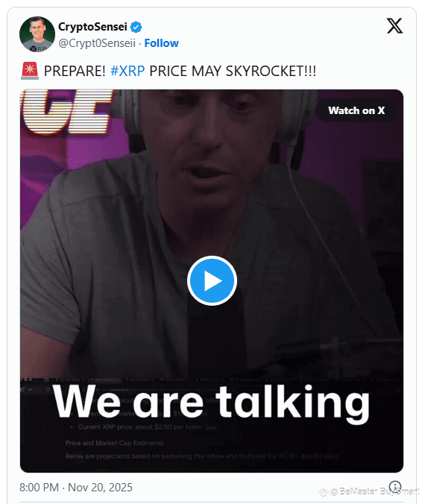Click the "We are talking" video caption

(x=212, y=403)
